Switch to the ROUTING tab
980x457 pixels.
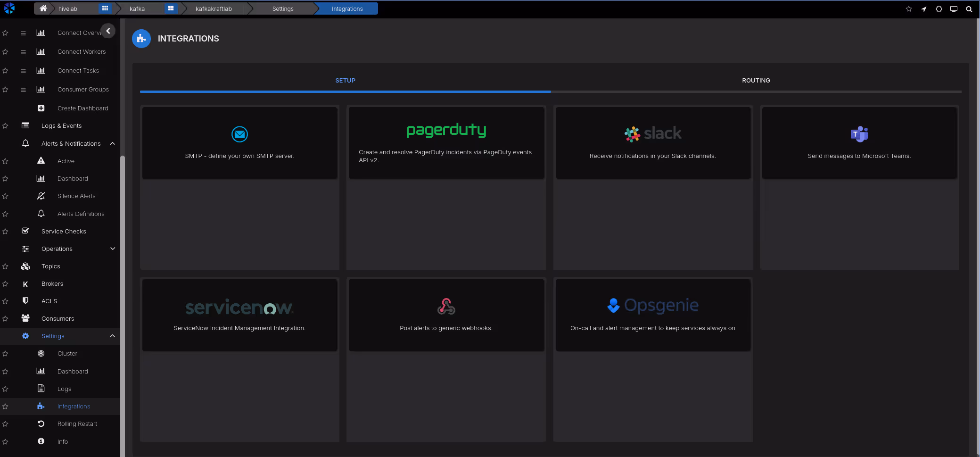click(x=756, y=81)
